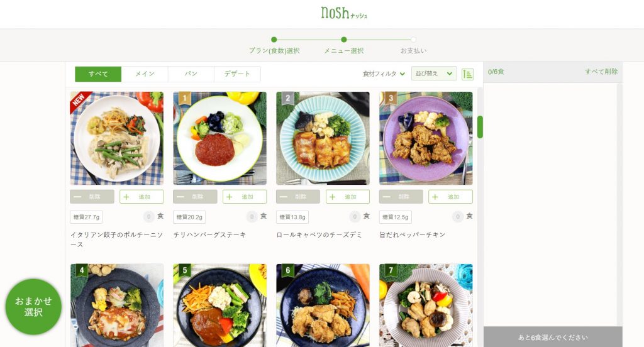
Task: Add チリハンバーグステーキ with plus button
Action: (245, 197)
